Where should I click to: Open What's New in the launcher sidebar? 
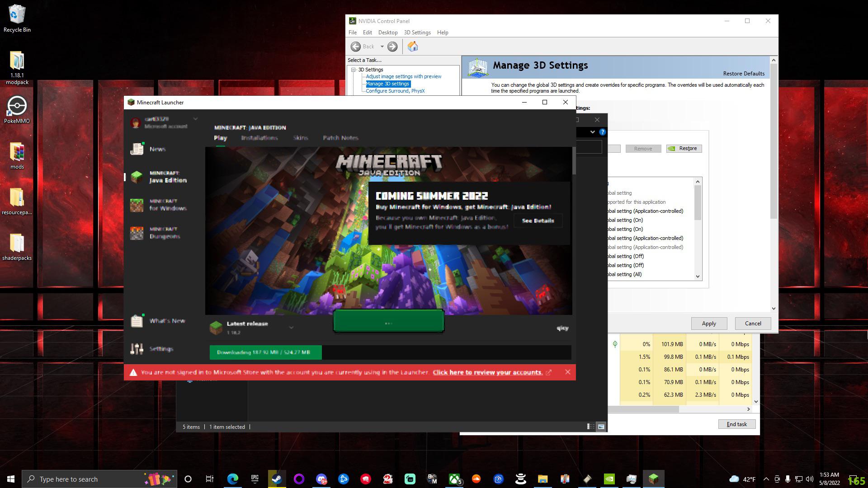coord(167,321)
